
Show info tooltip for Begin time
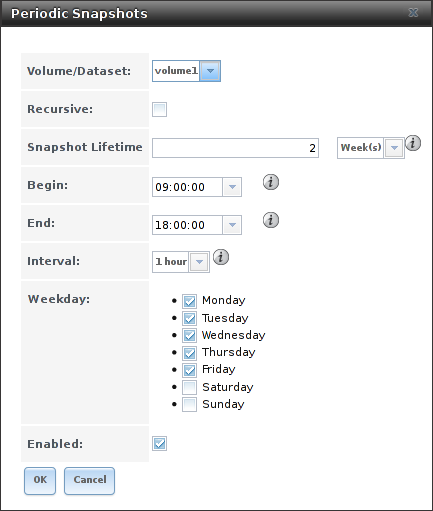[271, 182]
